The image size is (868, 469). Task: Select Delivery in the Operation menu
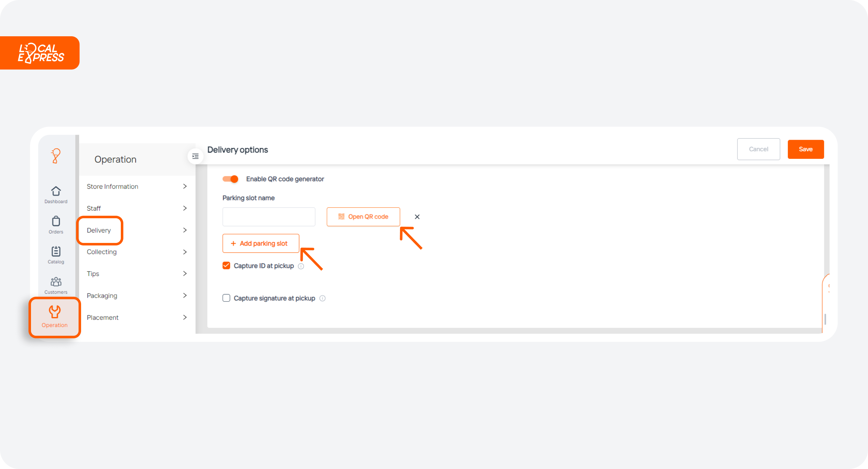100,230
